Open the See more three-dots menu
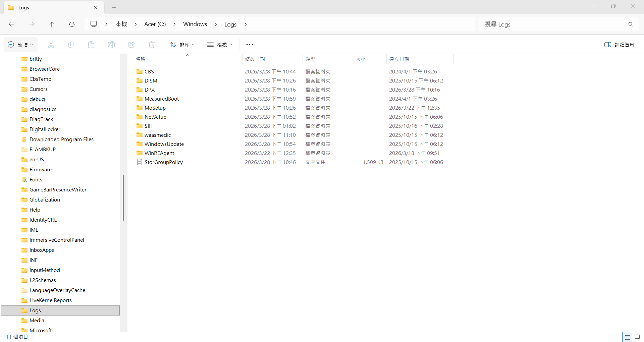 click(250, 45)
